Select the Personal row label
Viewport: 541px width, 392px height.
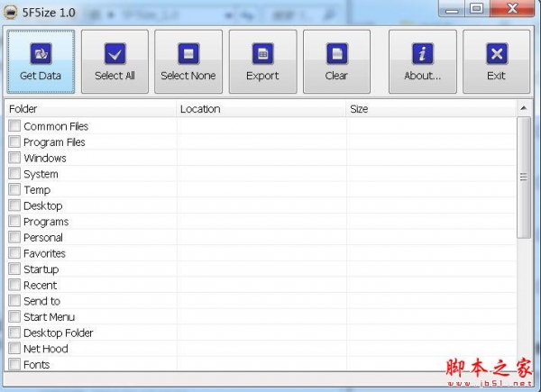click(x=43, y=238)
